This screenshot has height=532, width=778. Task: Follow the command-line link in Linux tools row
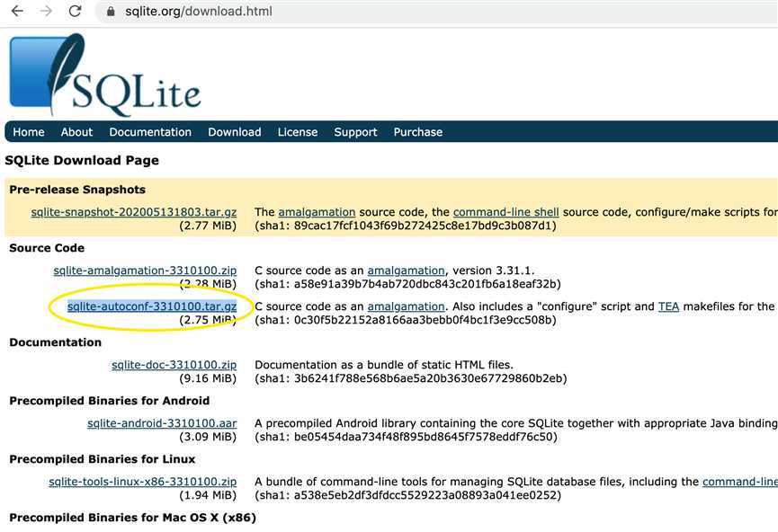[x=740, y=482]
